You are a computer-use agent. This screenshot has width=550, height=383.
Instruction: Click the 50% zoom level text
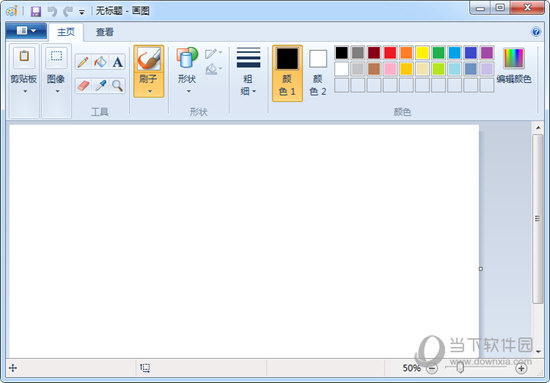[411, 368]
